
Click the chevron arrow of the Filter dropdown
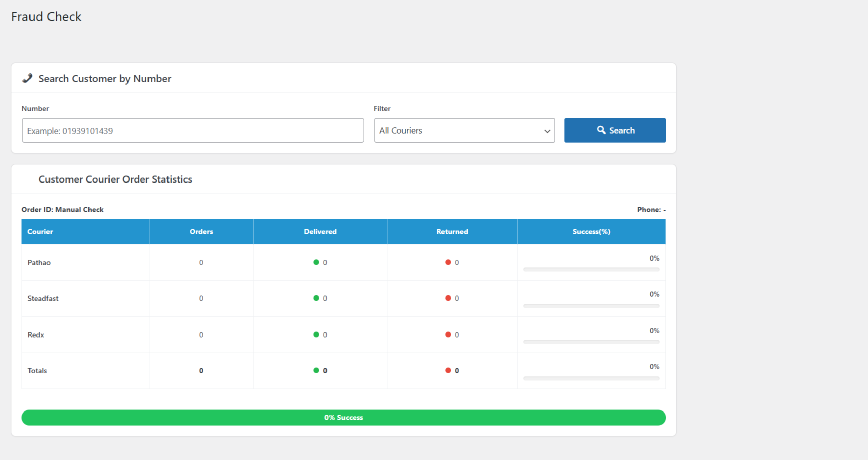(547, 131)
